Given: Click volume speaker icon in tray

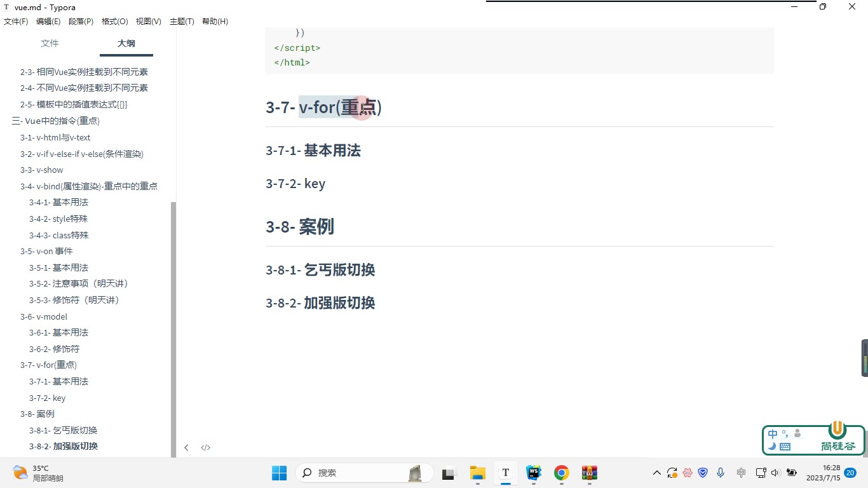Looking at the screenshot, I should [x=775, y=473].
